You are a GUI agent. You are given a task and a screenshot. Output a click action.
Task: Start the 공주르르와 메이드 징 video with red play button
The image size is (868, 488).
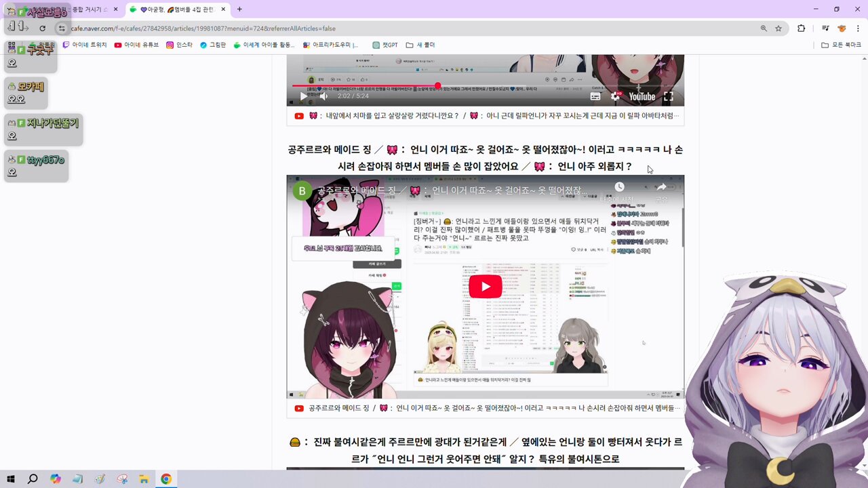[486, 287]
